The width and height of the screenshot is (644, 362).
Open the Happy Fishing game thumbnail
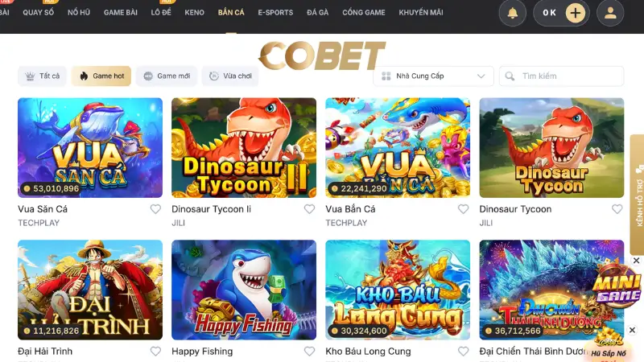pyautogui.click(x=244, y=290)
